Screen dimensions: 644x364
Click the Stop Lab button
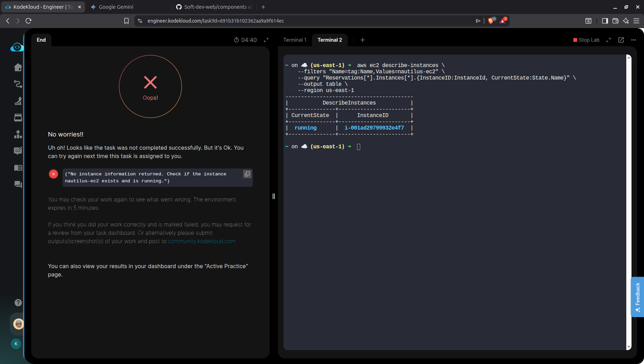point(586,40)
